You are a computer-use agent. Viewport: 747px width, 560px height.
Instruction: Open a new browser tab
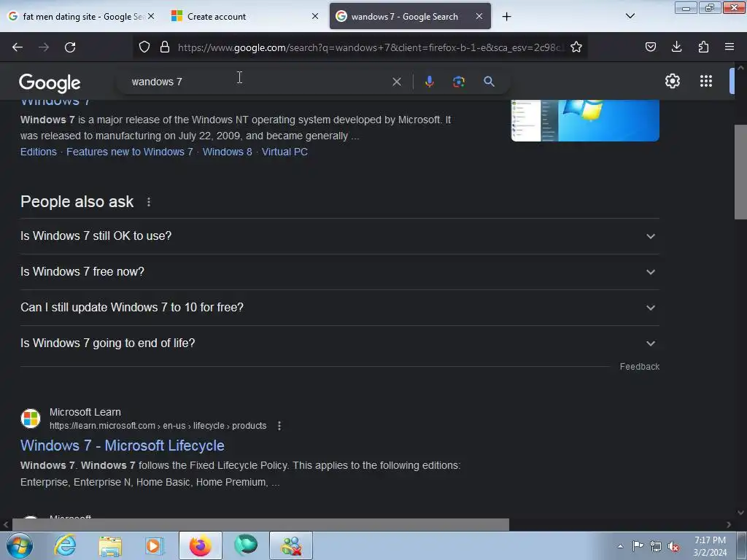coord(506,17)
